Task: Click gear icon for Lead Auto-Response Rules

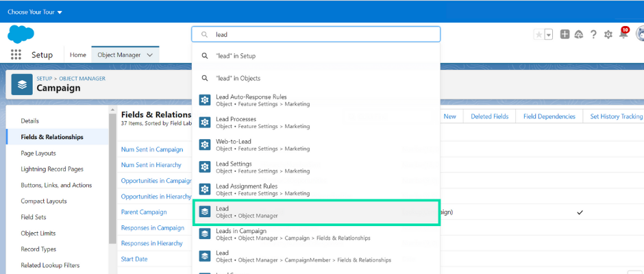Action: tap(205, 100)
